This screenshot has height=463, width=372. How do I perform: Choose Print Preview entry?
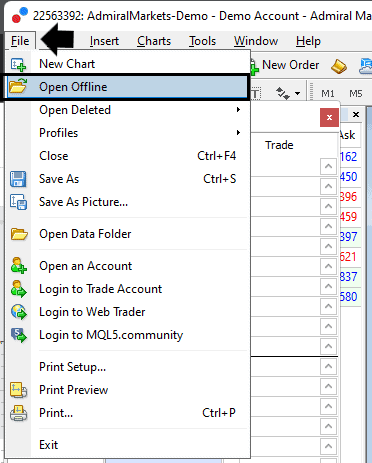pyautogui.click(x=127, y=390)
